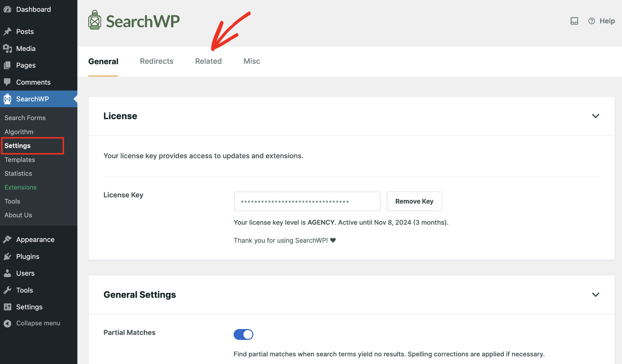The width and height of the screenshot is (622, 364).
Task: Click the Remove Key button
Action: [x=414, y=201]
